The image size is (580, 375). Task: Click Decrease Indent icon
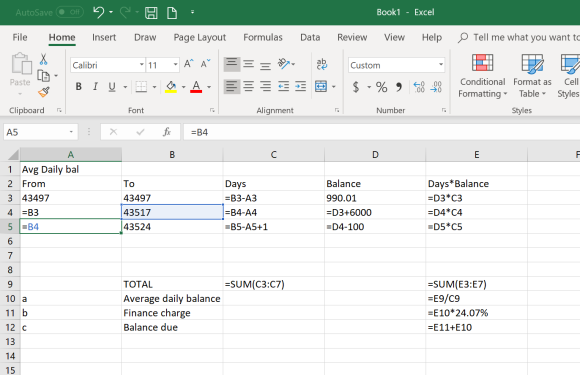pyautogui.click(x=283, y=87)
